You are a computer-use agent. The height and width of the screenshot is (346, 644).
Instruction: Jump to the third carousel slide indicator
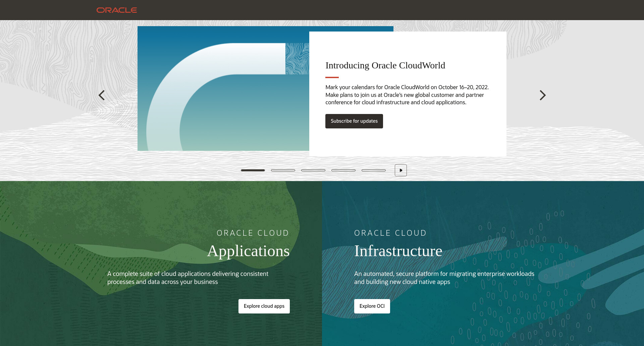[313, 170]
